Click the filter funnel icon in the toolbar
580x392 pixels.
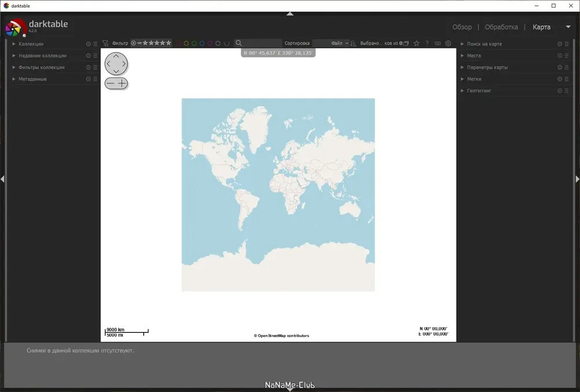(106, 43)
